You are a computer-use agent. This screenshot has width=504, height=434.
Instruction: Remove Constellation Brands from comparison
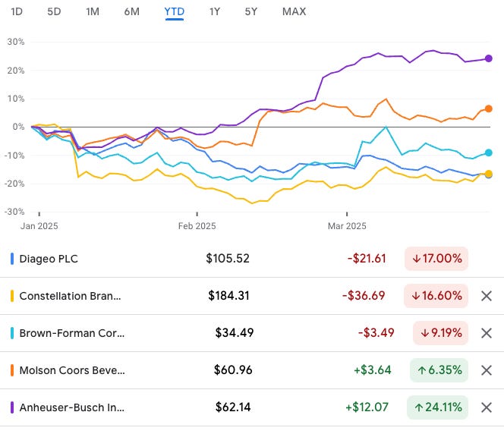pos(487,296)
